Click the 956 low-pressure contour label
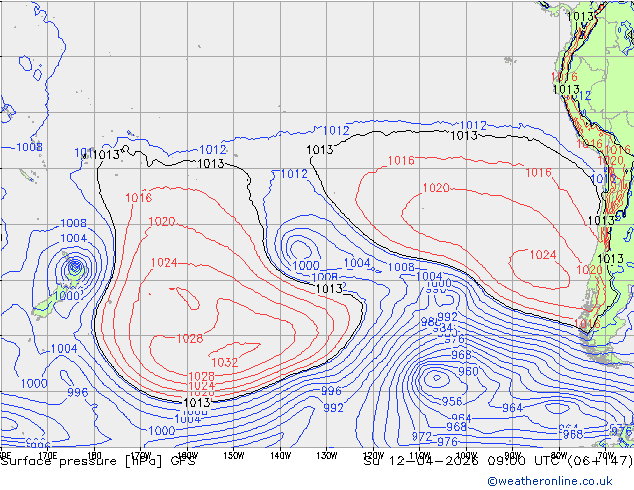 pos(452,401)
